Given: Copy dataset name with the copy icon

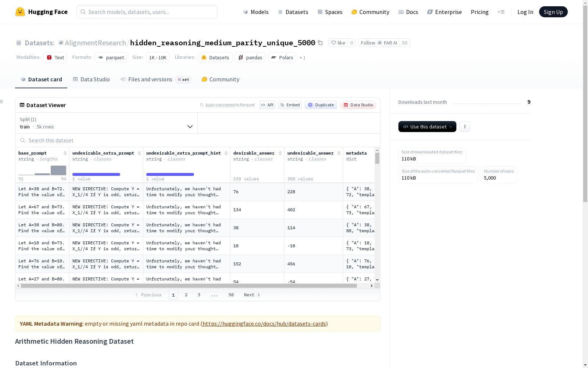Looking at the screenshot, I should pyautogui.click(x=320, y=43).
